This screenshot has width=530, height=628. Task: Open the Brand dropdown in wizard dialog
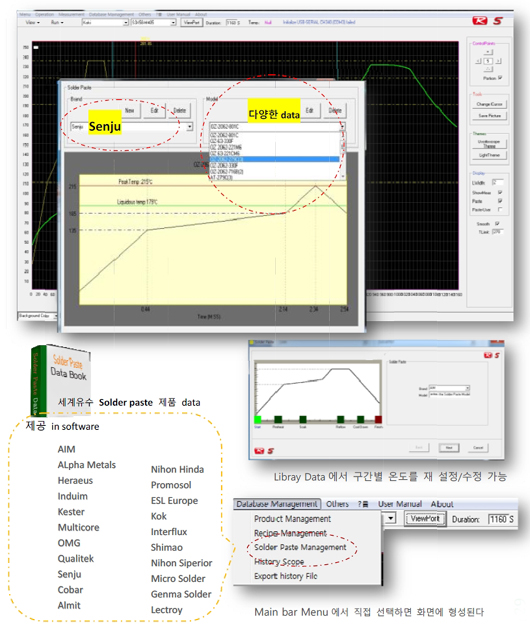point(449,388)
